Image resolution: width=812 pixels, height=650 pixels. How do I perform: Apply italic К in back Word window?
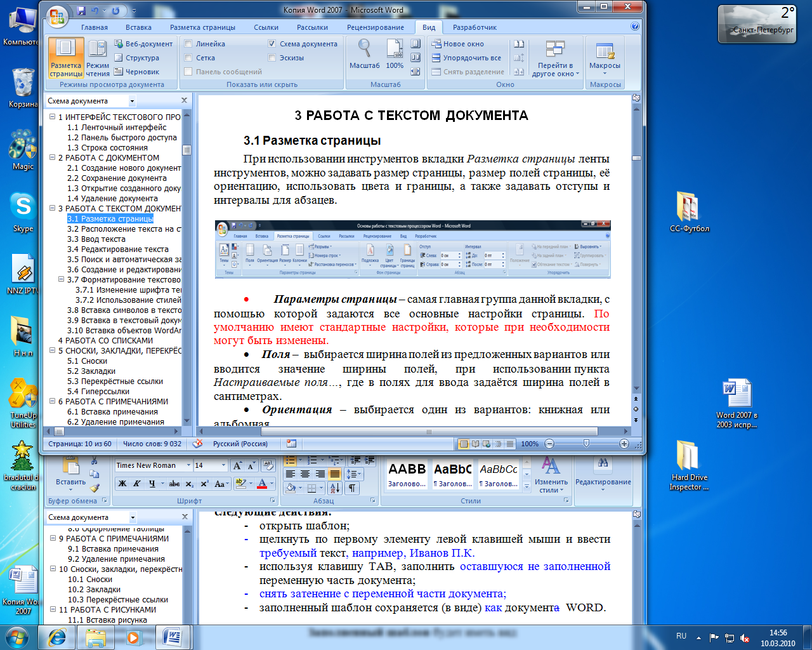point(137,484)
